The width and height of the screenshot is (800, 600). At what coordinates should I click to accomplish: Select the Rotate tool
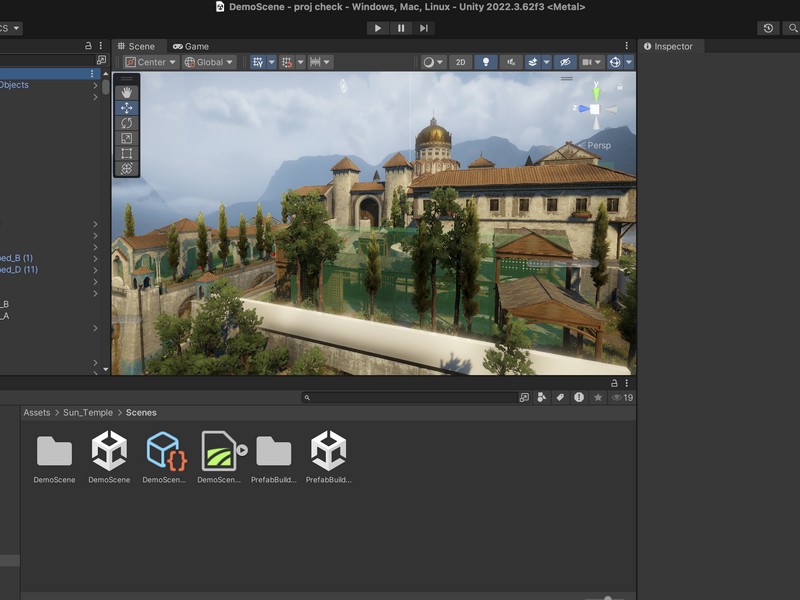(x=125, y=123)
